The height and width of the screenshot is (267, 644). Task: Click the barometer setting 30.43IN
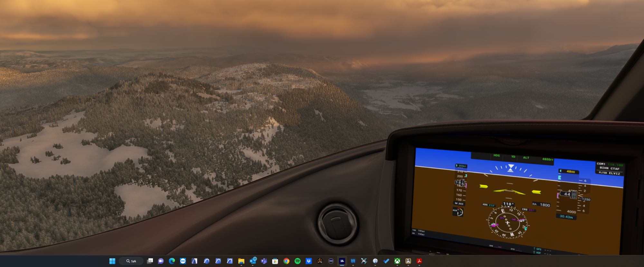click(566, 216)
